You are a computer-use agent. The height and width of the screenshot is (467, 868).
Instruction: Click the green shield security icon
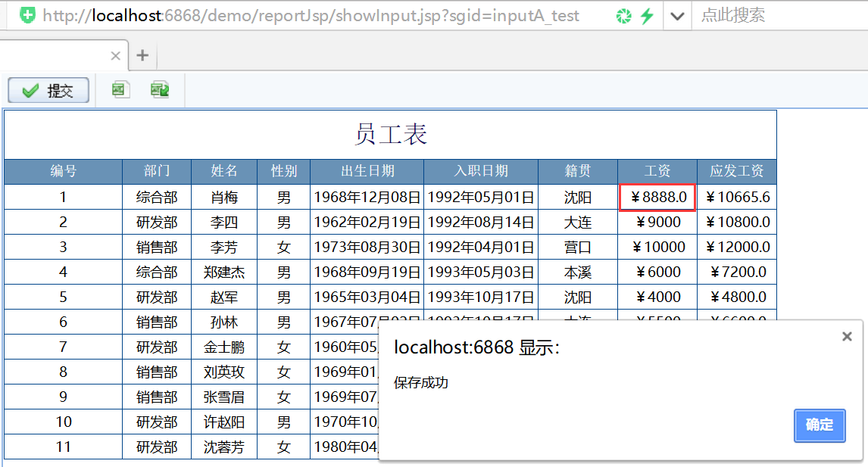(x=28, y=15)
